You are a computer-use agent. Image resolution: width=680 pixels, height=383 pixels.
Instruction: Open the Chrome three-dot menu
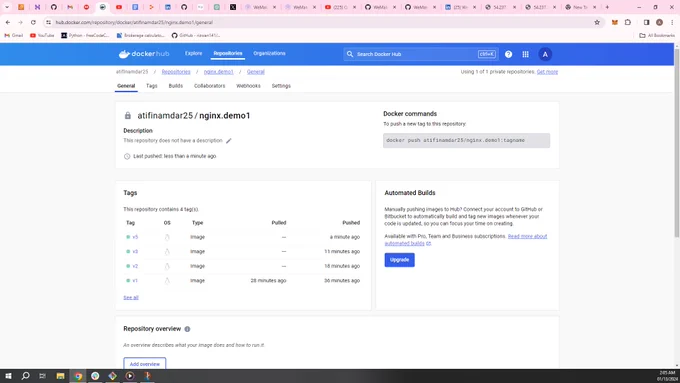pyautogui.click(x=672, y=22)
